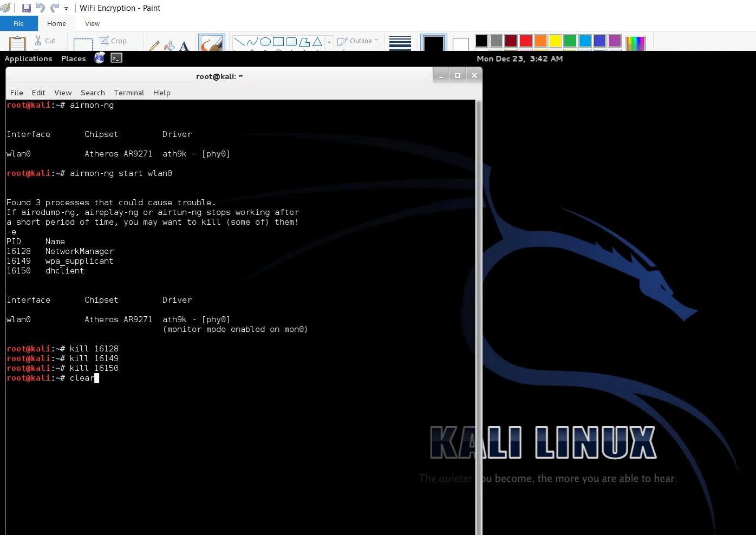
Task: Select Color 1 swatch box
Action: (x=433, y=43)
